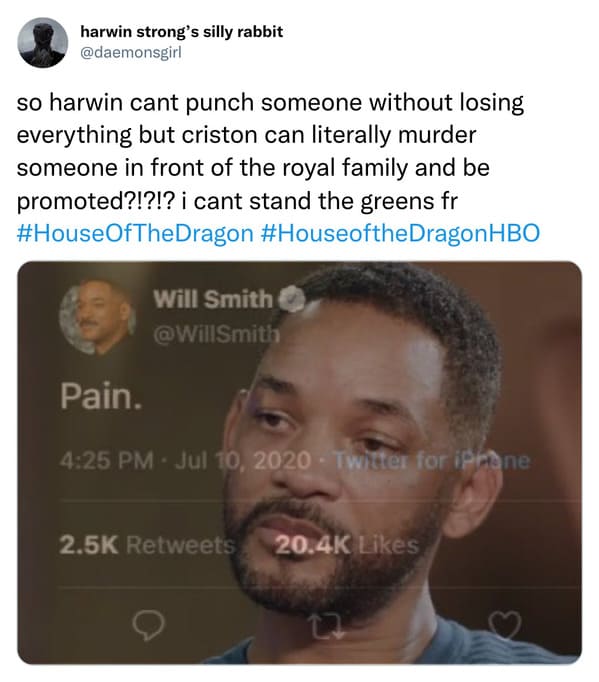View the 20.4K Likes count

(347, 545)
